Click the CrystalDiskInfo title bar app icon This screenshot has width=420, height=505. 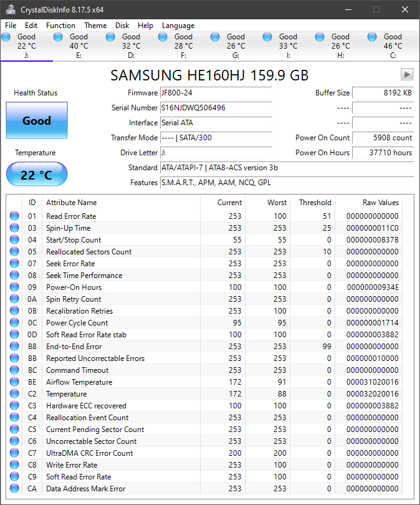[x=11, y=9]
